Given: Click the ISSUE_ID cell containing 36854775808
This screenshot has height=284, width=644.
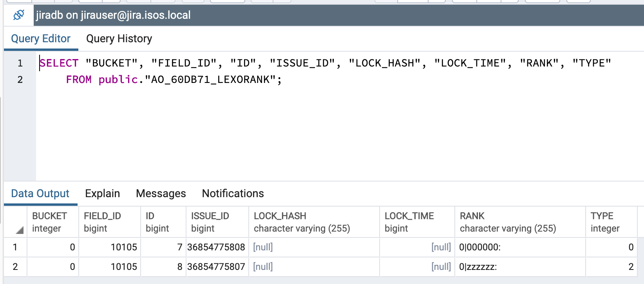Looking at the screenshot, I should pyautogui.click(x=216, y=247).
